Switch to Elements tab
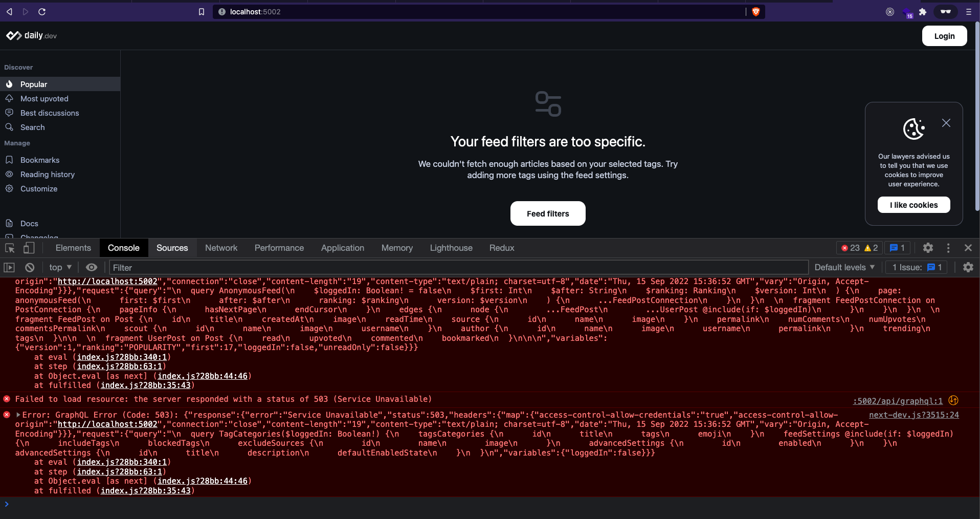The image size is (980, 519). click(73, 248)
